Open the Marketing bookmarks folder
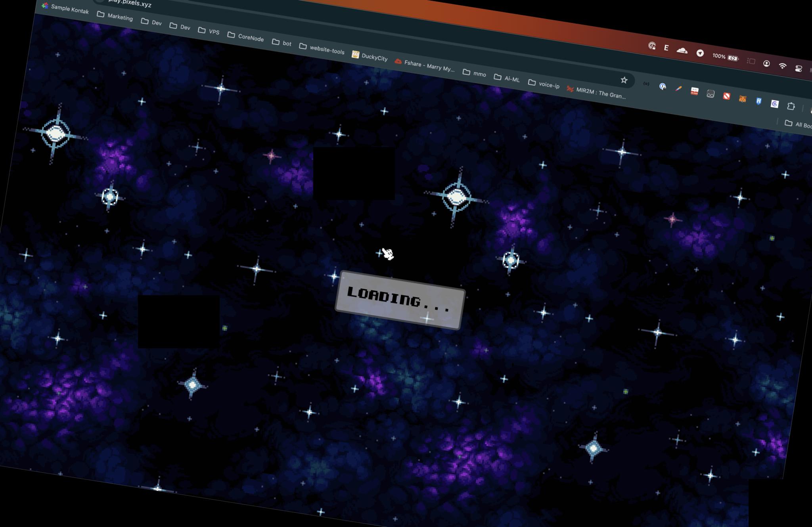 click(115, 16)
